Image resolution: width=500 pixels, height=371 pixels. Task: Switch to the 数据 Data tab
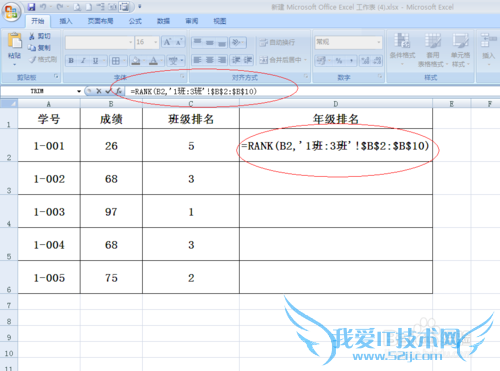click(x=163, y=21)
